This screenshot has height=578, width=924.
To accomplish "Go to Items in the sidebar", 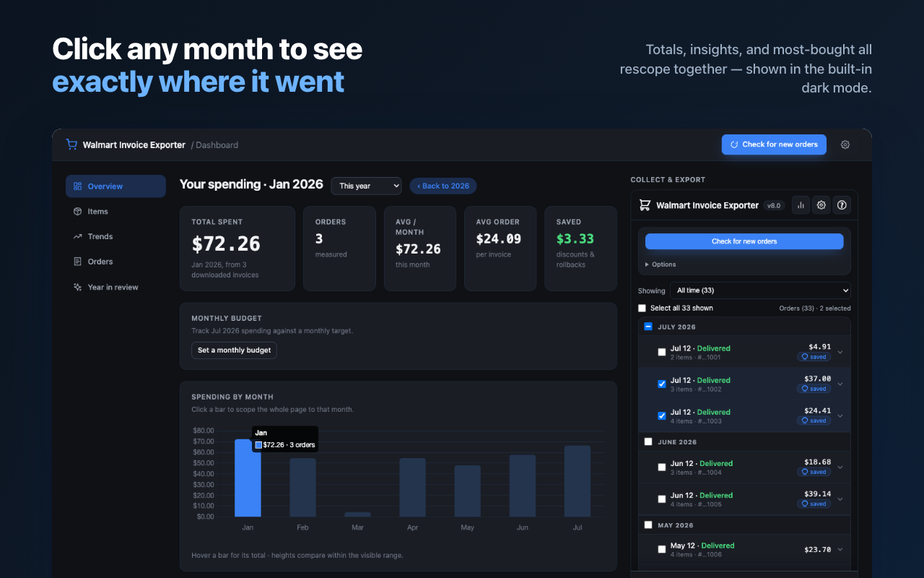I will pos(115,212).
